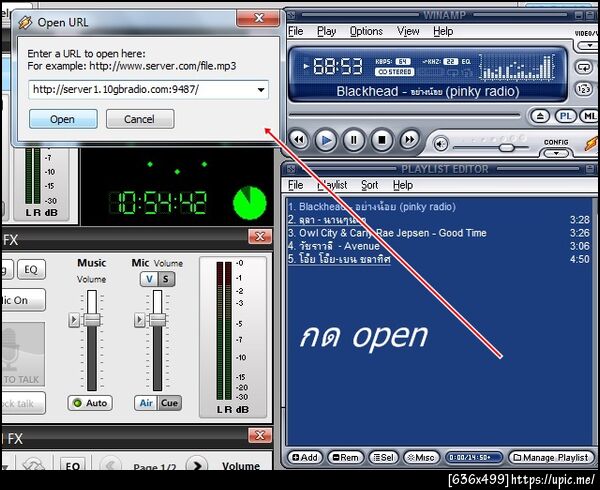Click the URL input field
This screenshot has height=490, width=600.
click(x=148, y=90)
